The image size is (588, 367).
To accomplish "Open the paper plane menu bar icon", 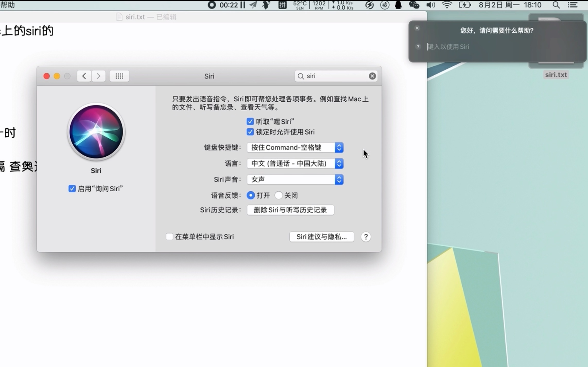I will [254, 5].
